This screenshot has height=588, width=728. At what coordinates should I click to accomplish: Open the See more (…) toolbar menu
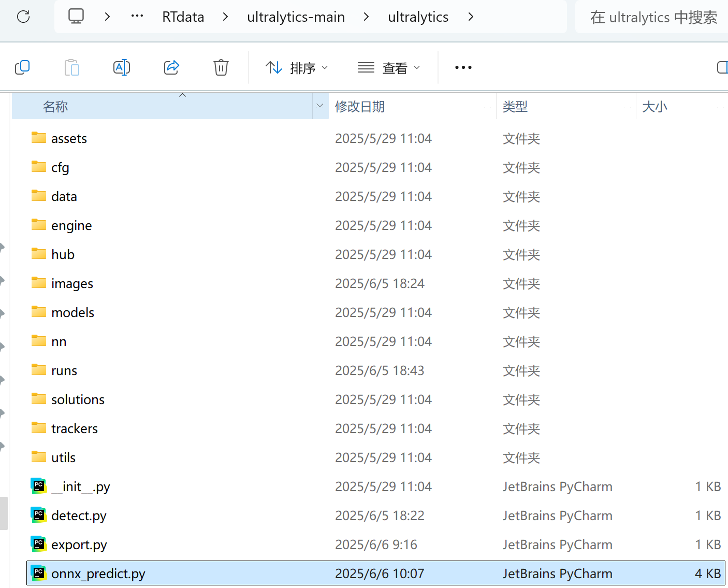463,67
